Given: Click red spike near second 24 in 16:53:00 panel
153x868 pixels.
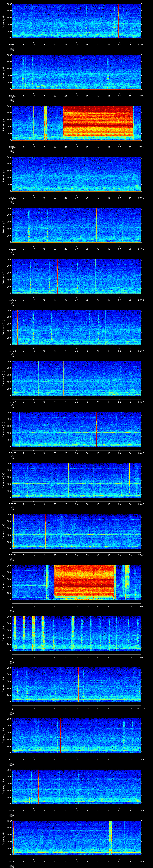Looking at the screenshot, I should click(x=63, y=378).
